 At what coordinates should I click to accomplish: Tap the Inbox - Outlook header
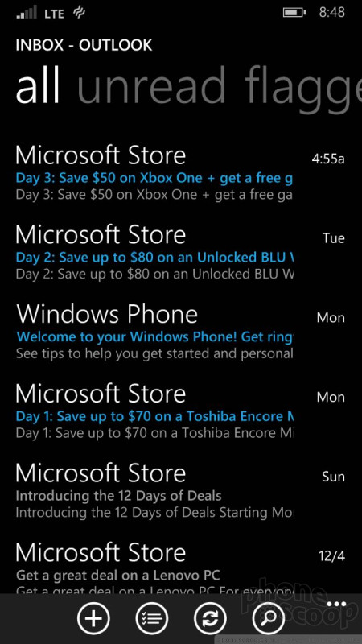point(84,45)
